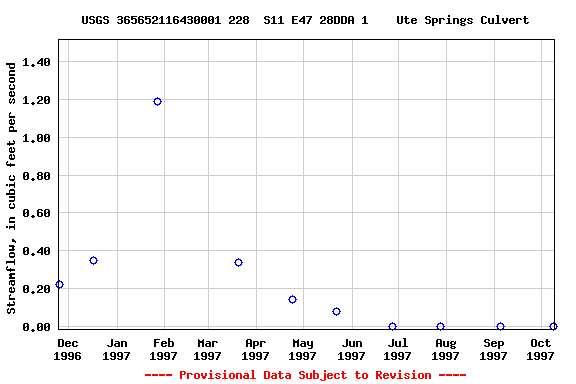
Task: Click the y-axis value '0.00'
Action: pyautogui.click(x=36, y=327)
